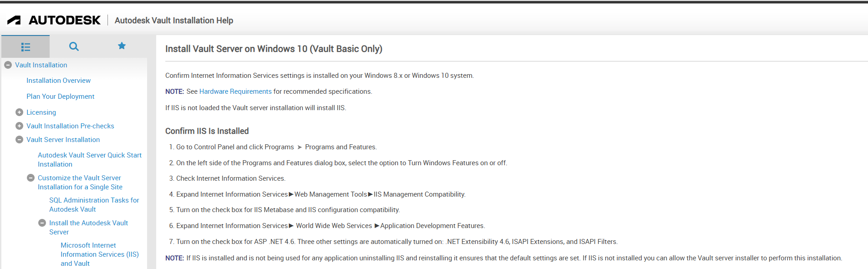Viewport: 868px width, 269px height.
Task: Select Plan Your Deployment topic
Action: tap(60, 96)
